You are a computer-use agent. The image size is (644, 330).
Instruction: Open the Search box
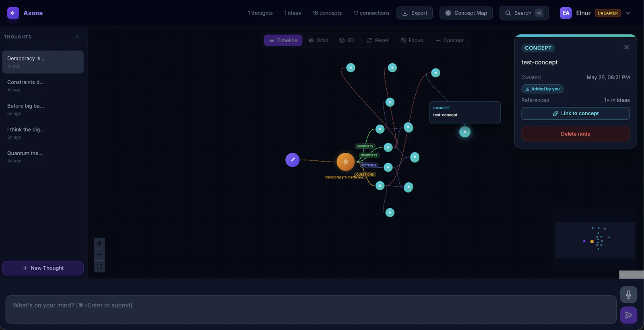[524, 13]
